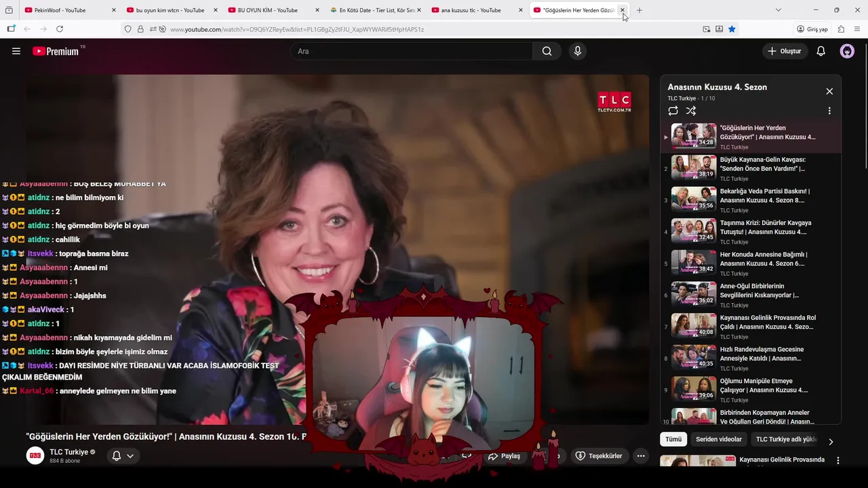The height and width of the screenshot is (488, 868).
Task: Open 'Her Konuda Annesine Bağımlı' video
Action: click(x=751, y=264)
